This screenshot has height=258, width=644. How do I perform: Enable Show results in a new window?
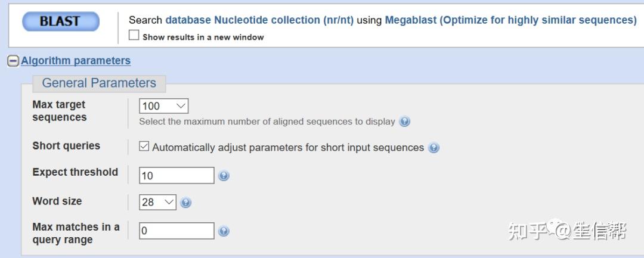point(134,36)
